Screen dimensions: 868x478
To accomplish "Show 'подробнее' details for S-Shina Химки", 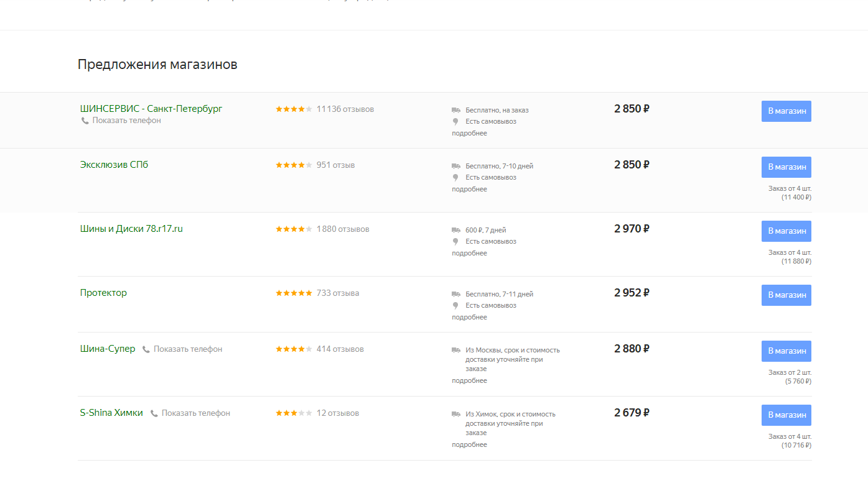I will 469,445.
